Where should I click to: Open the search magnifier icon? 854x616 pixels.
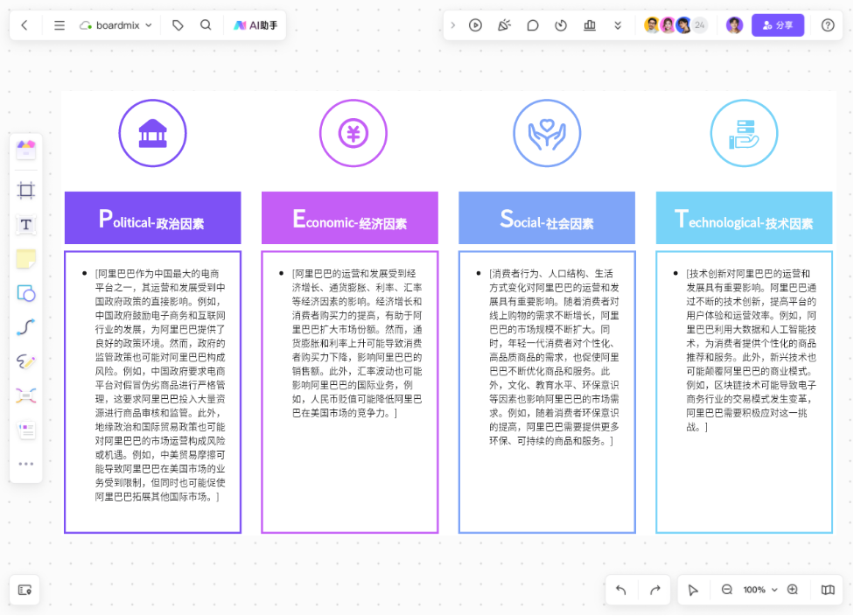pyautogui.click(x=206, y=25)
